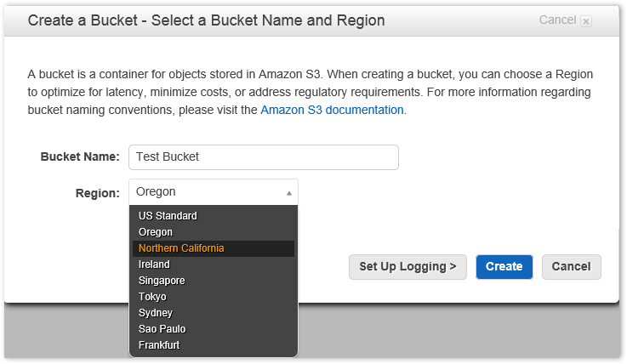Choose Singapore as the bucket region
627x364 pixels.
(x=162, y=281)
